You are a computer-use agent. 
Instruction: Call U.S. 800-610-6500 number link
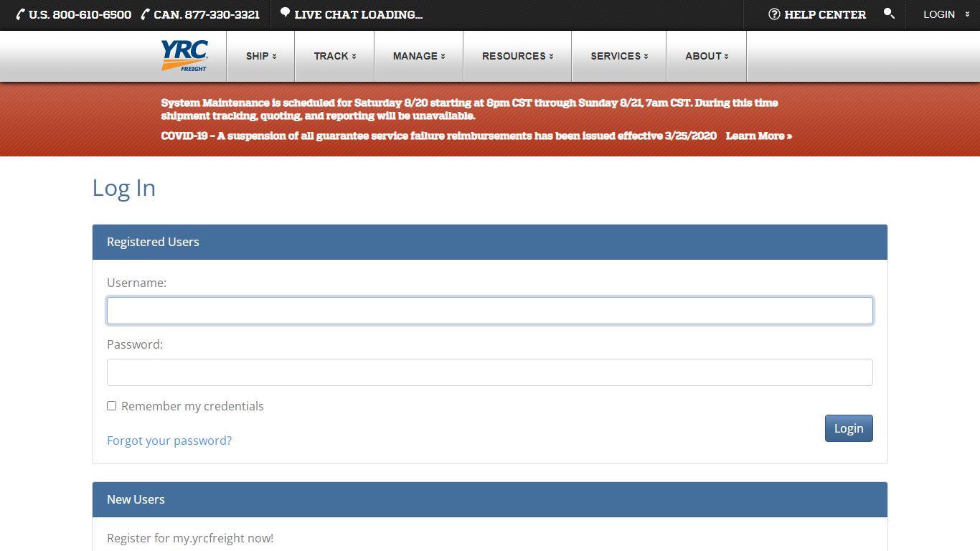80,14
